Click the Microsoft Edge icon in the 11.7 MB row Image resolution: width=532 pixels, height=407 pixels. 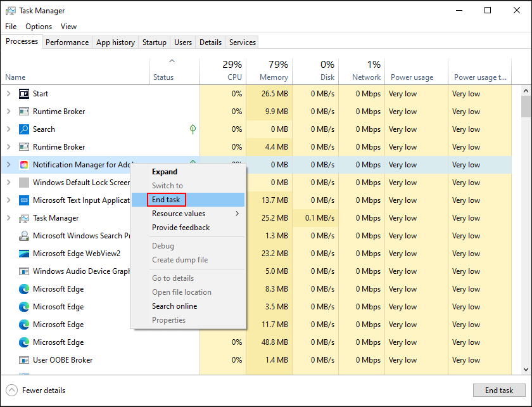pyautogui.click(x=24, y=325)
